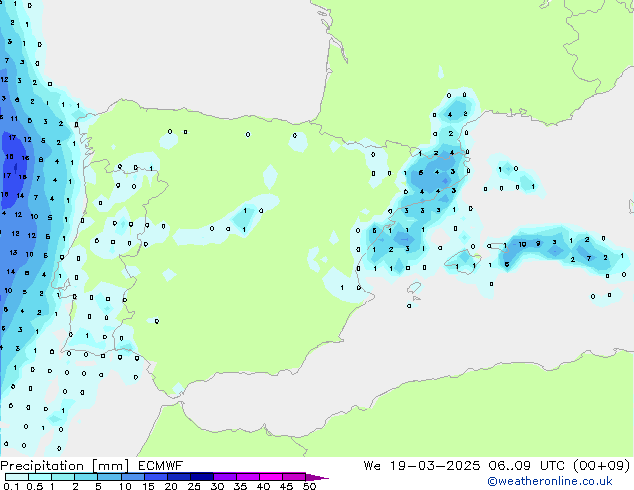Click the legend label "50"
The height and width of the screenshot is (490, 634).
309,486
